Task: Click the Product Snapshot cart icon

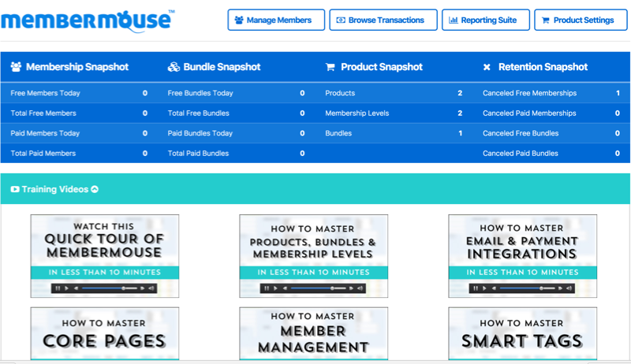Action: 330,67
